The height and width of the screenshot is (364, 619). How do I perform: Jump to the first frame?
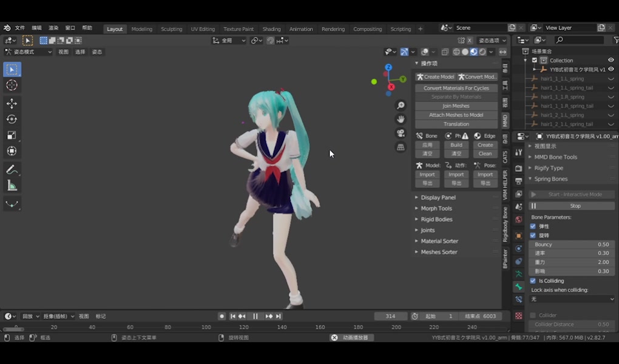point(233,316)
